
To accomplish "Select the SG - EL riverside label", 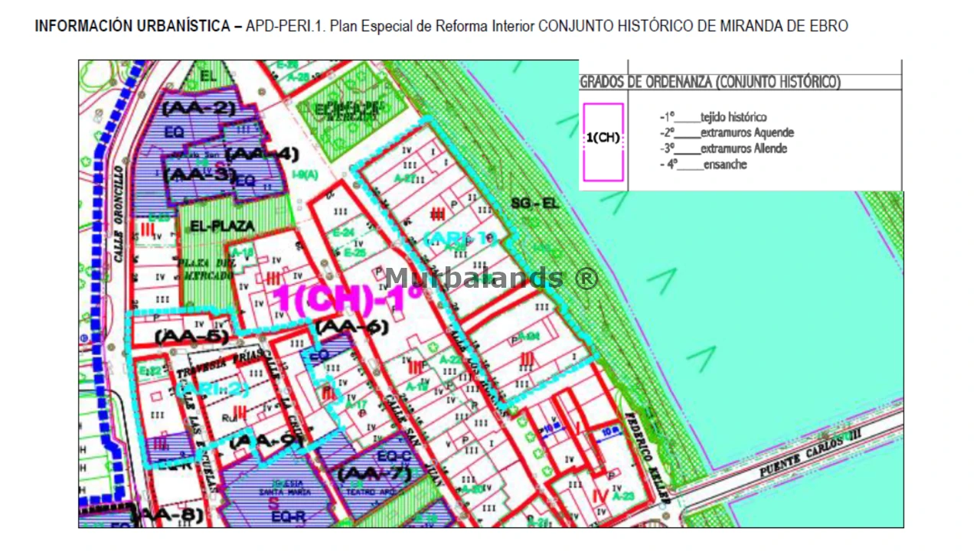I will point(537,204).
